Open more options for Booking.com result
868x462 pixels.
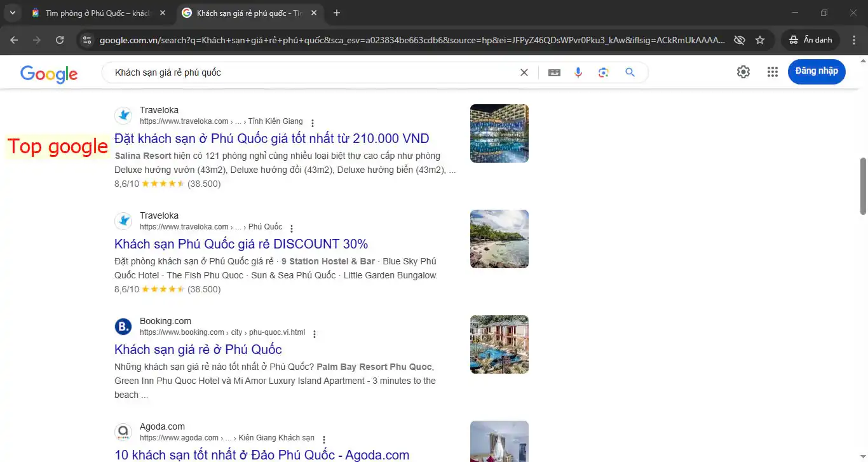[315, 334]
